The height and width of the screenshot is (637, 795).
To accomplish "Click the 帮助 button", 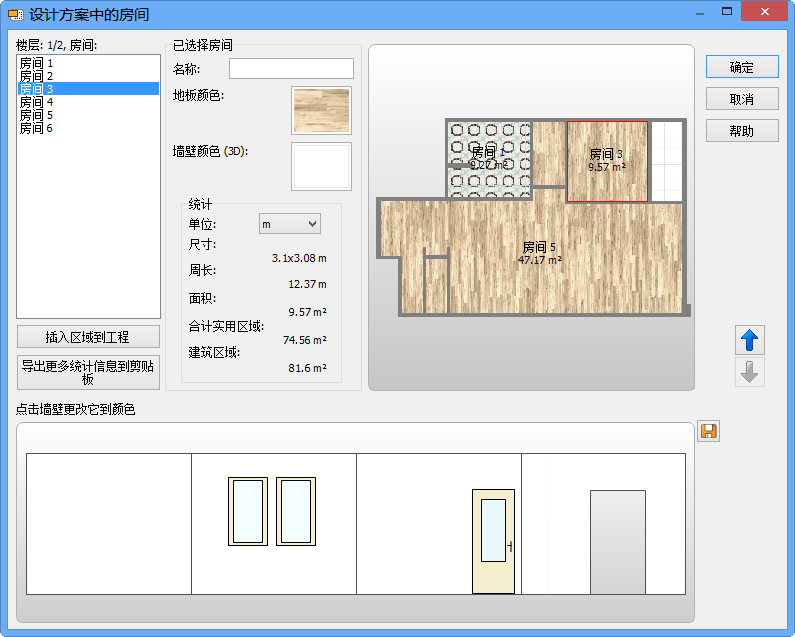I will point(742,131).
